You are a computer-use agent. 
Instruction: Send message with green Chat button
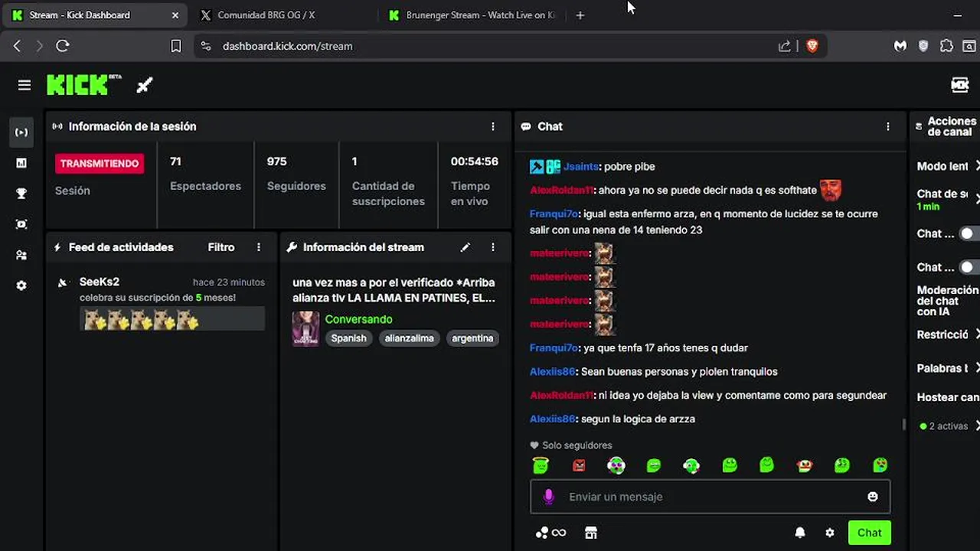point(869,533)
